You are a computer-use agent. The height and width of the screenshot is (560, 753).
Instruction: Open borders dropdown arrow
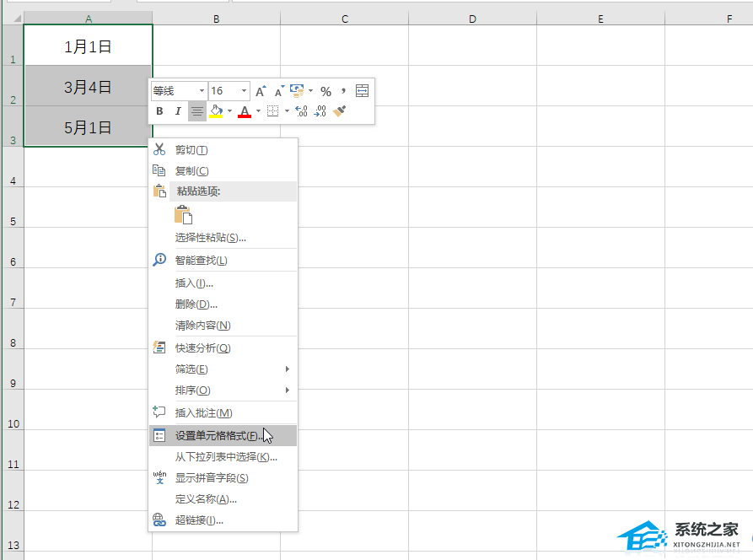click(288, 111)
